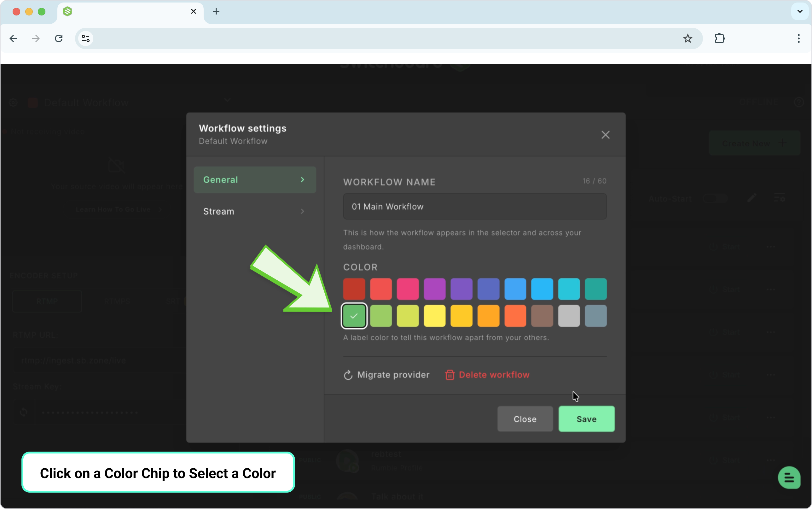
Task: Click the Delete workflow trash icon
Action: pyautogui.click(x=450, y=375)
